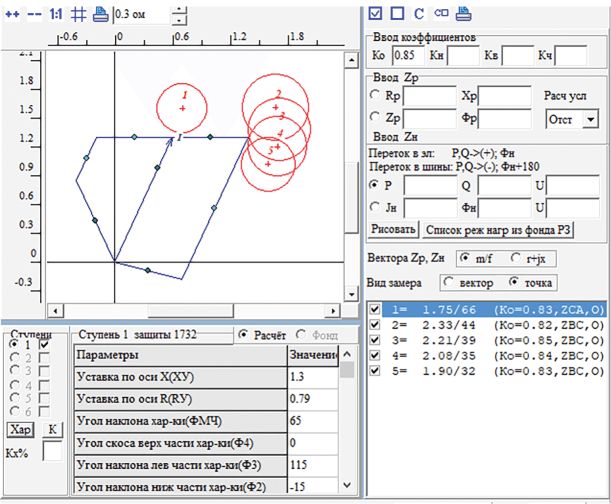The width and height of the screenshot is (611, 504).
Task: Click value 0.79 for Уставка по оси R
Action: (313, 399)
